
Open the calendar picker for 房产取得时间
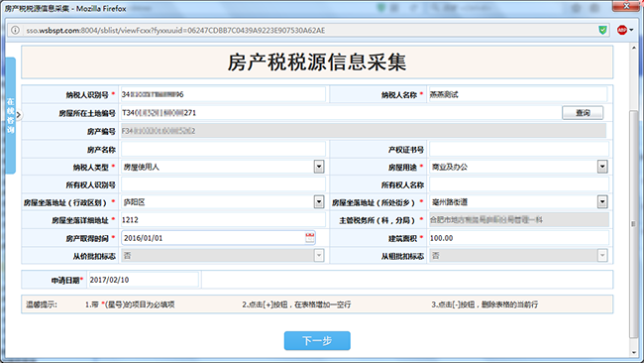tap(310, 238)
